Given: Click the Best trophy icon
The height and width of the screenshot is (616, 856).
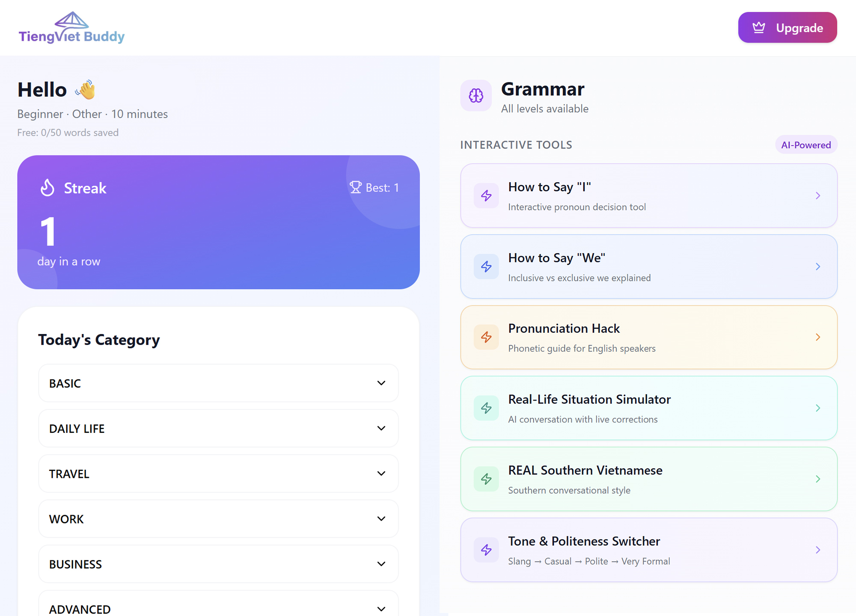Looking at the screenshot, I should click(355, 187).
